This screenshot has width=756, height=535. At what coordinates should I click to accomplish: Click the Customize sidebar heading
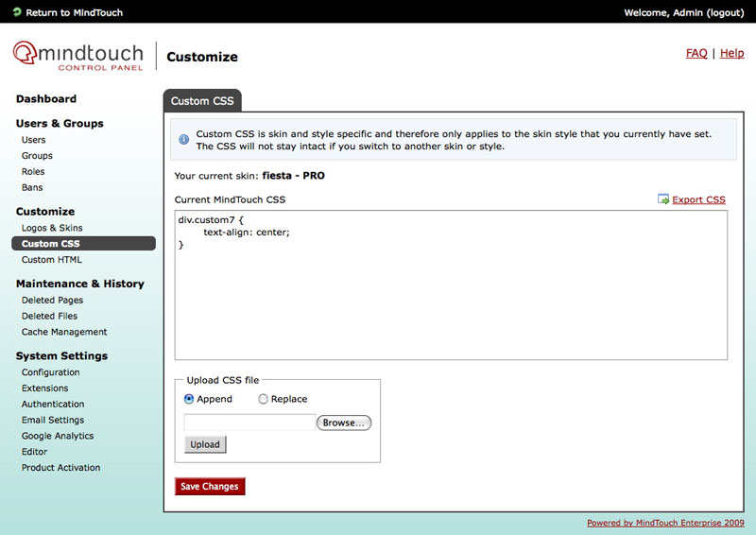(44, 212)
